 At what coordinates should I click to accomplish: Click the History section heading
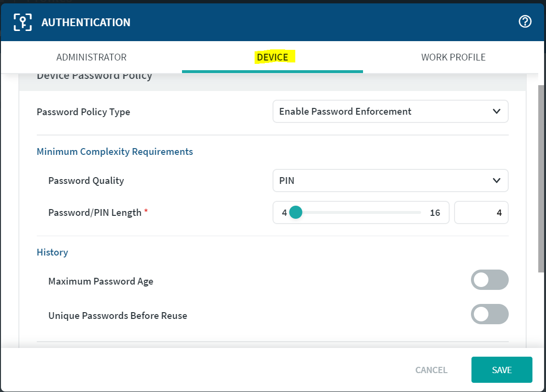pyautogui.click(x=52, y=252)
